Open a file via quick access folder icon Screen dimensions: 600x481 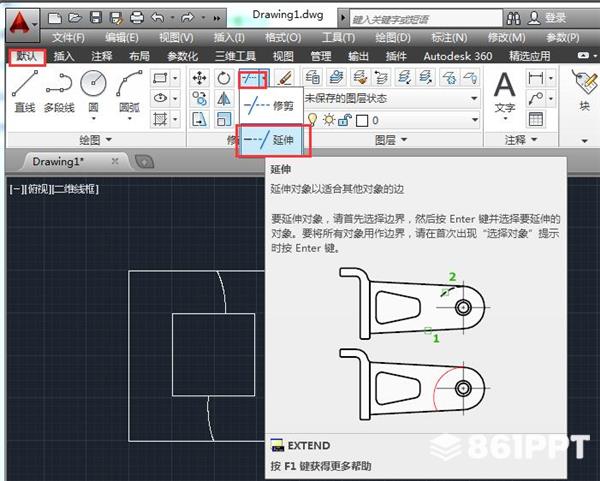(x=75, y=18)
